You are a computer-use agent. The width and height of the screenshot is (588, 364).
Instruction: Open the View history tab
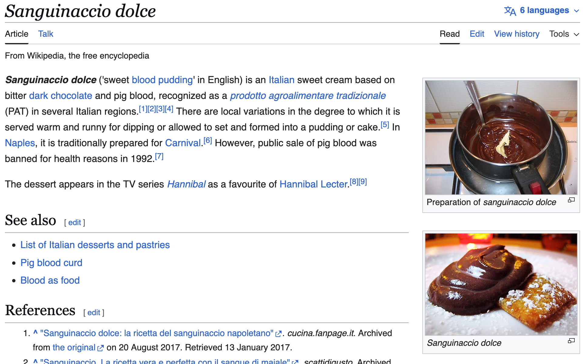click(516, 34)
